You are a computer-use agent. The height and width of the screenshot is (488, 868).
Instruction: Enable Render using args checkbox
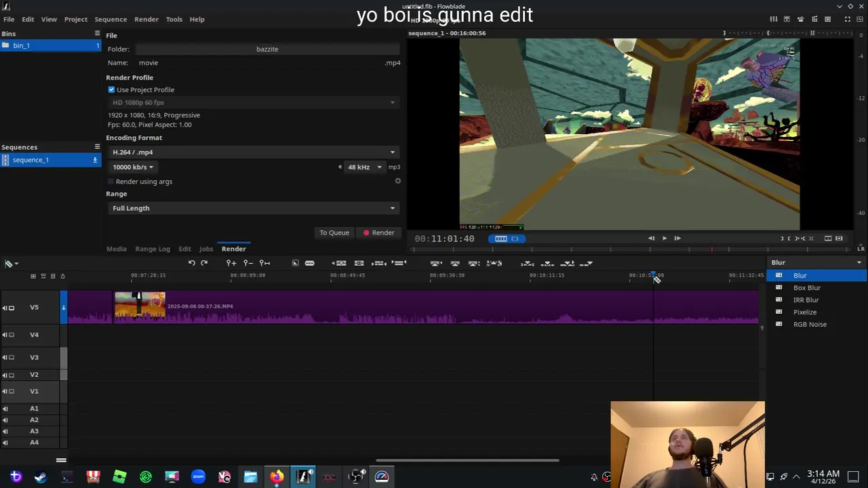click(111, 182)
